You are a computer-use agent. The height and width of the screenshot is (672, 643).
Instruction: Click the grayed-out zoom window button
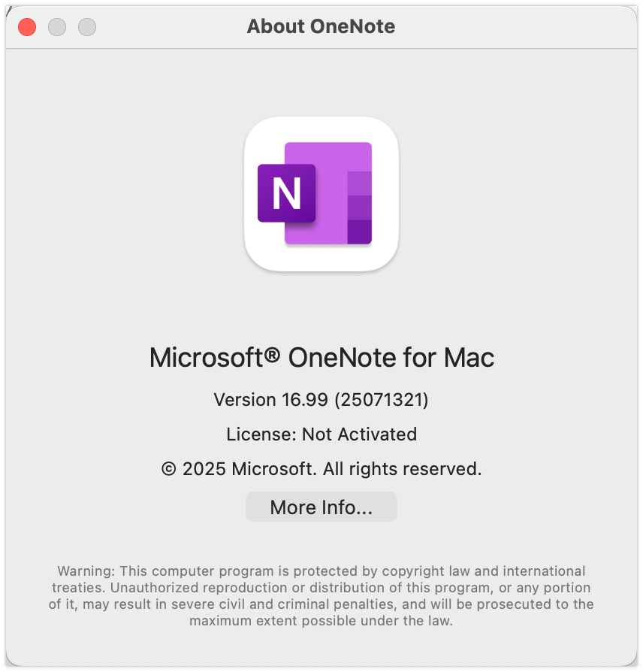point(87,27)
